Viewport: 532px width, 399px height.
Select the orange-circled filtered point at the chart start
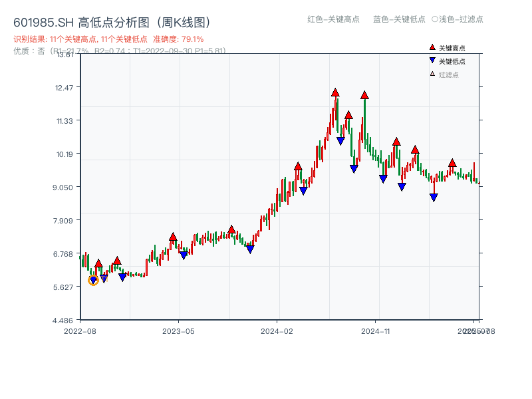click(x=93, y=281)
